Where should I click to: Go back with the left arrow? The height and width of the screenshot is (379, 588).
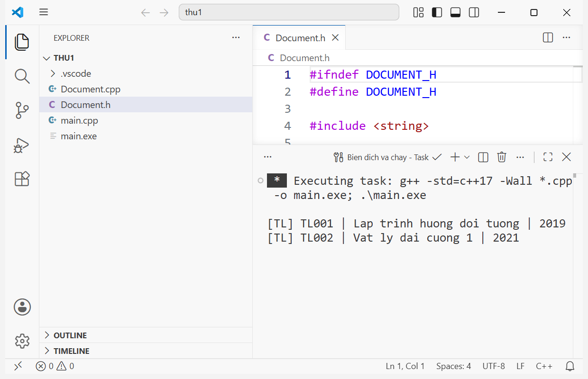[146, 12]
